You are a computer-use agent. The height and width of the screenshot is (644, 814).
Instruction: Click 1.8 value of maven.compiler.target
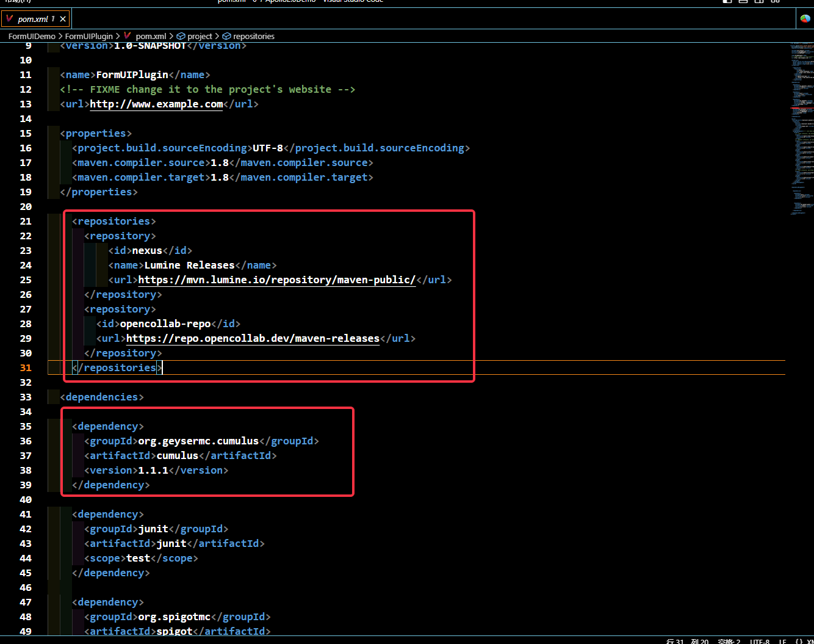[x=220, y=177]
